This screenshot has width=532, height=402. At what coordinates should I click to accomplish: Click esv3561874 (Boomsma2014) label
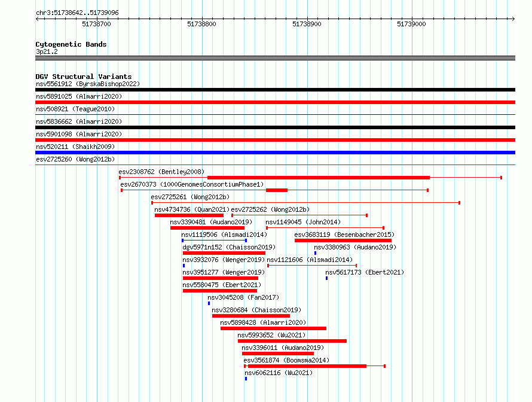pyautogui.click(x=286, y=360)
